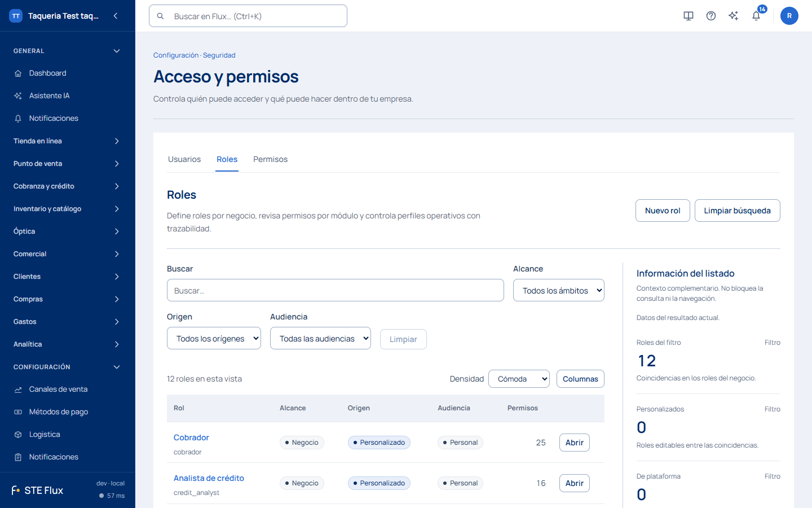Switch to the Permisos tab
Image resolution: width=812 pixels, height=508 pixels.
pyautogui.click(x=270, y=159)
